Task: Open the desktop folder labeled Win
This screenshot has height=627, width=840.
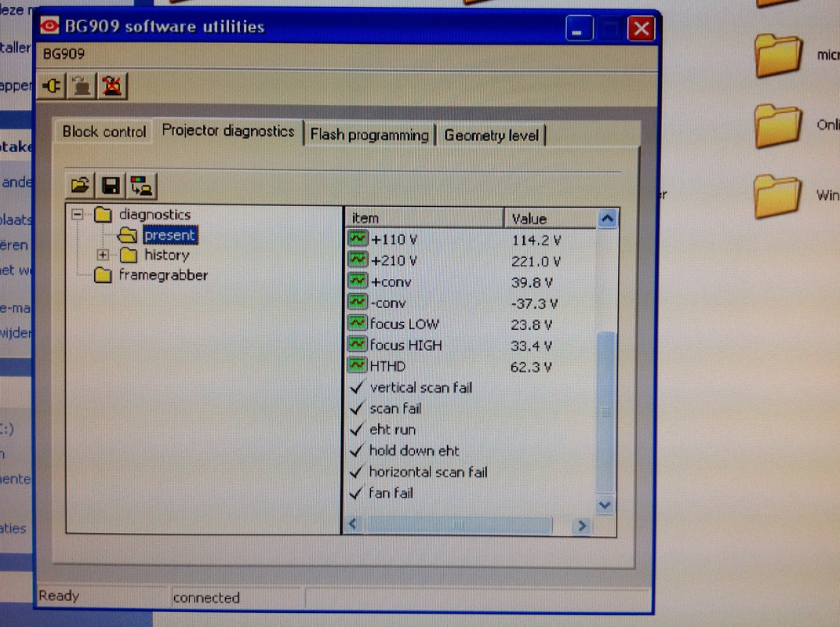Action: (x=776, y=196)
